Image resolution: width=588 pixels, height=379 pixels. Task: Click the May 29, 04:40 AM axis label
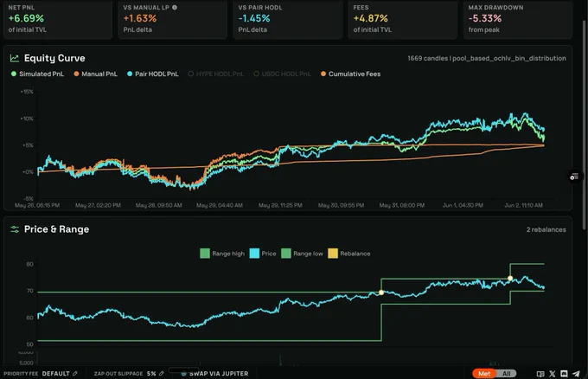pyautogui.click(x=220, y=205)
